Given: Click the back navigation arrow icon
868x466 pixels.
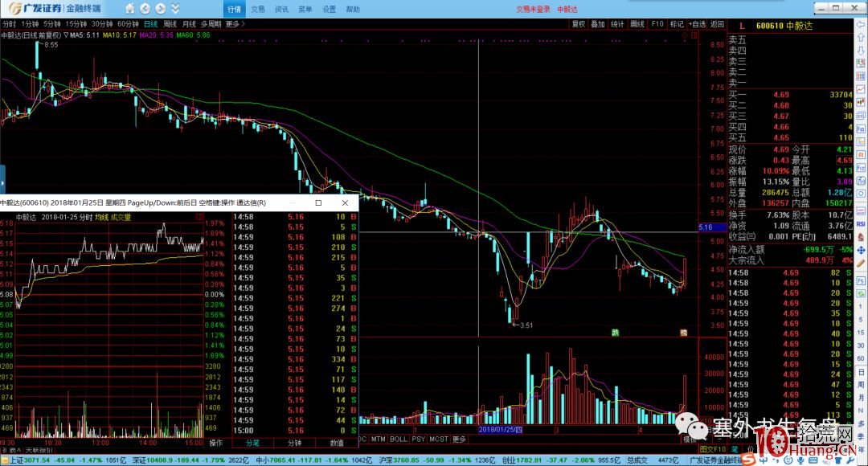Looking at the screenshot, I should (x=145, y=9).
